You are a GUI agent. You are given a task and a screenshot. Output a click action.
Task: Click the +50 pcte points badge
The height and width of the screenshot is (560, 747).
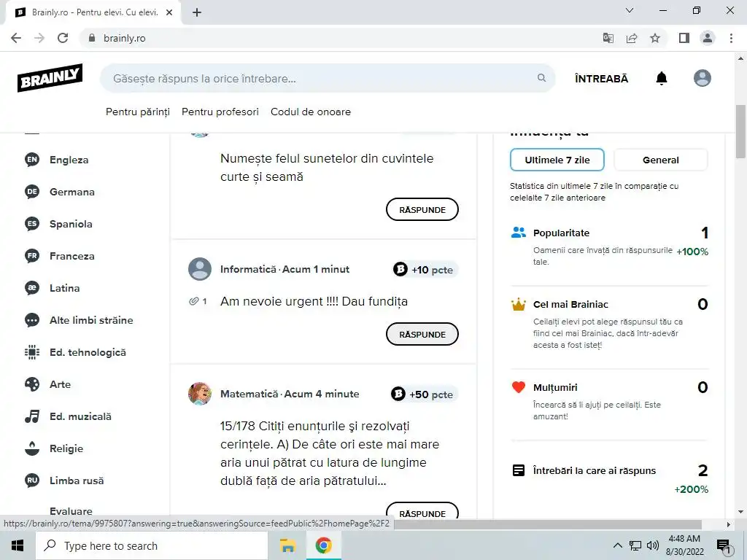click(x=423, y=394)
